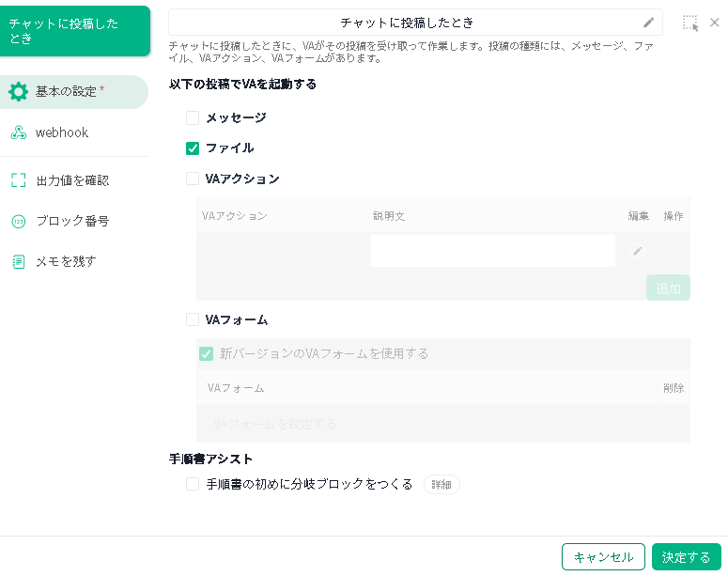728x576 pixels.
Task: Check 手順書の初めに分岐ブロックをつくる option
Action: [193, 485]
